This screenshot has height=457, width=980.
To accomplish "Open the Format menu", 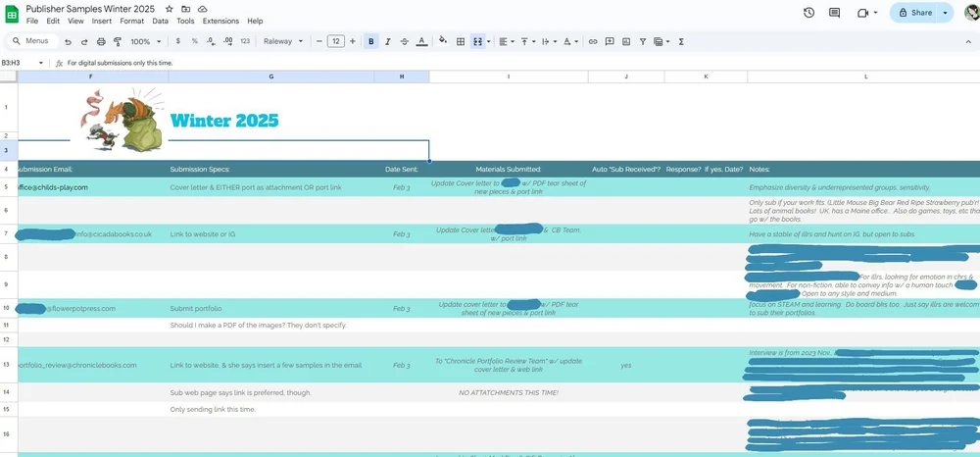I will (x=132, y=21).
